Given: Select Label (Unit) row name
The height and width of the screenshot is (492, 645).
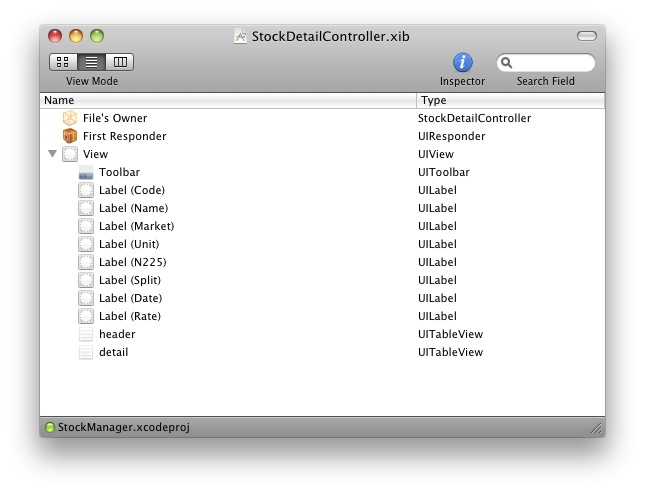Looking at the screenshot, I should 129,244.
